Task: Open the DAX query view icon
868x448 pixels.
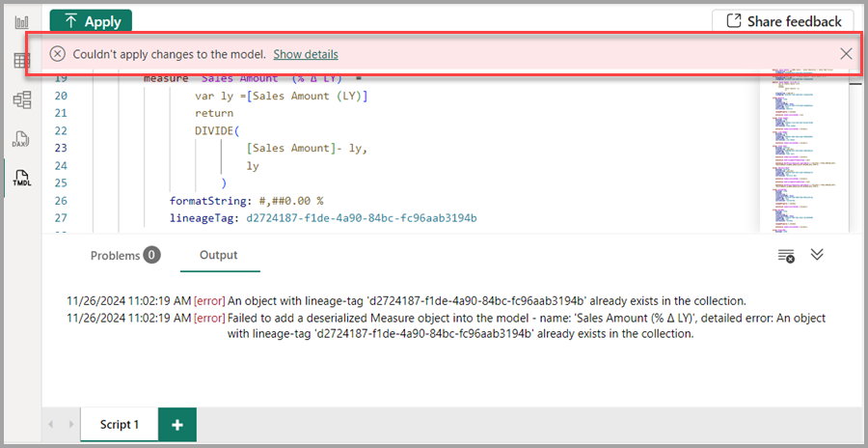Action: pyautogui.click(x=20, y=140)
